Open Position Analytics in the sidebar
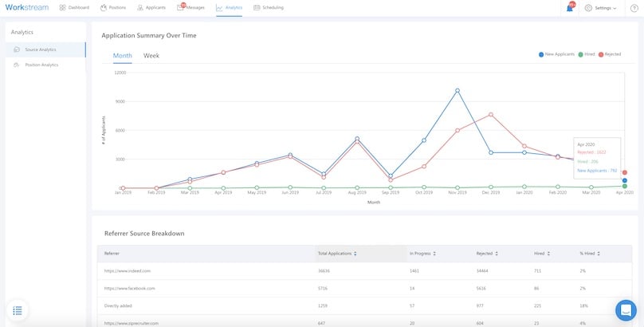Viewport: 644px width, 327px height. coord(41,65)
